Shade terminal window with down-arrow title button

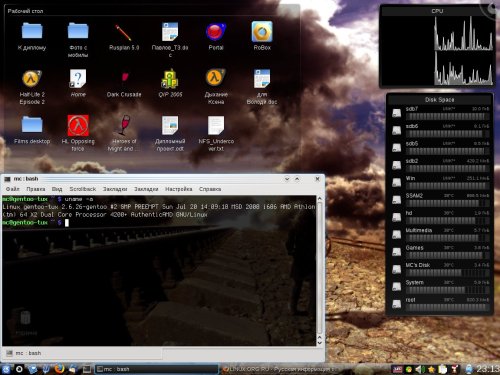pos(287,179)
